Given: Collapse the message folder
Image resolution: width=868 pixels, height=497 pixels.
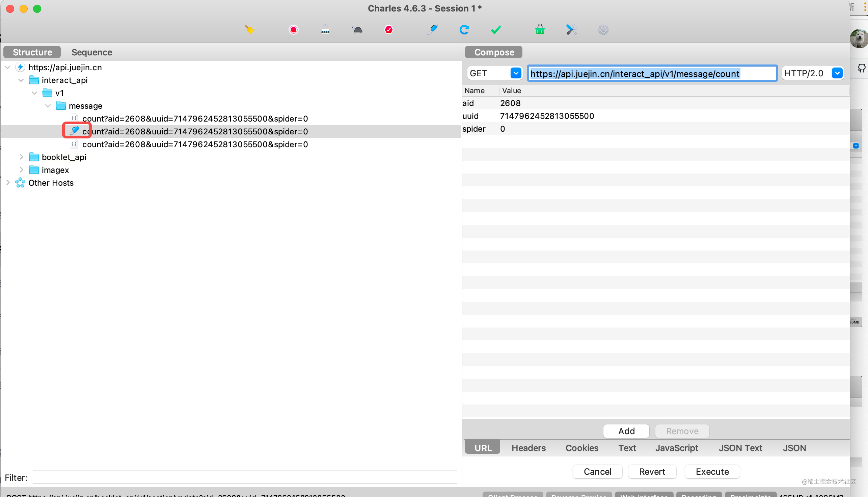Looking at the screenshot, I should pos(48,106).
